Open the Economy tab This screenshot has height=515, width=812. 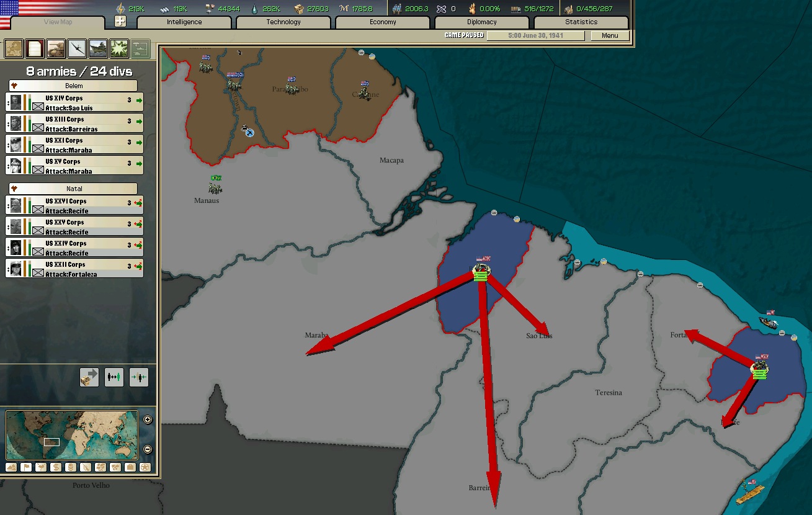tap(382, 22)
